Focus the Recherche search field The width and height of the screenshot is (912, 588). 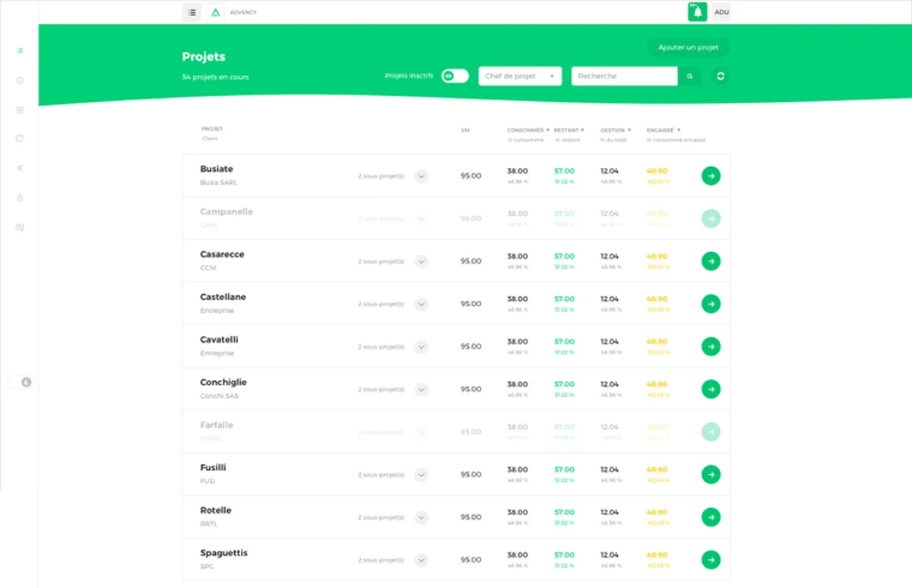click(x=624, y=76)
